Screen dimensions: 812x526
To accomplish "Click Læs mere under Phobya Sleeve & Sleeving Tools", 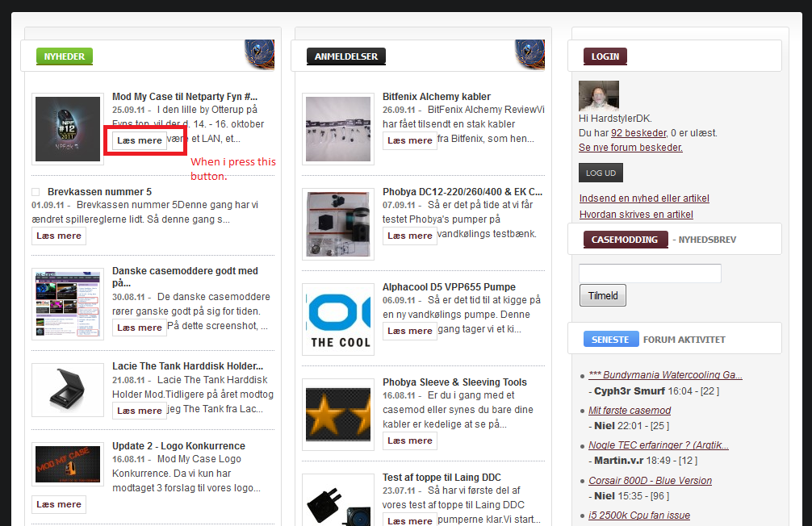I will (409, 440).
